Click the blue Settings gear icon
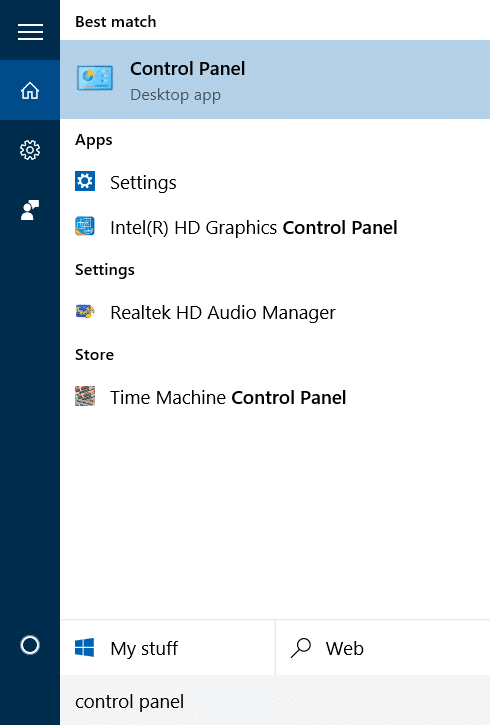The image size is (490, 725). pyautogui.click(x=85, y=181)
